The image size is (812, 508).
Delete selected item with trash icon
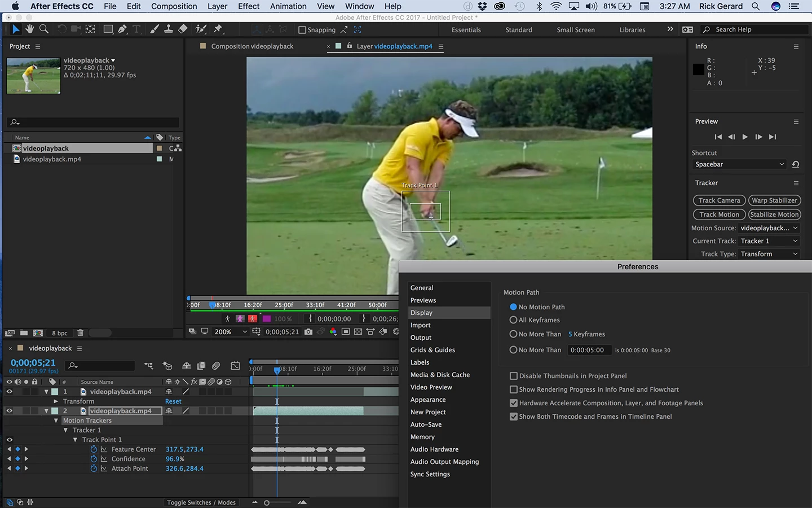pyautogui.click(x=80, y=333)
